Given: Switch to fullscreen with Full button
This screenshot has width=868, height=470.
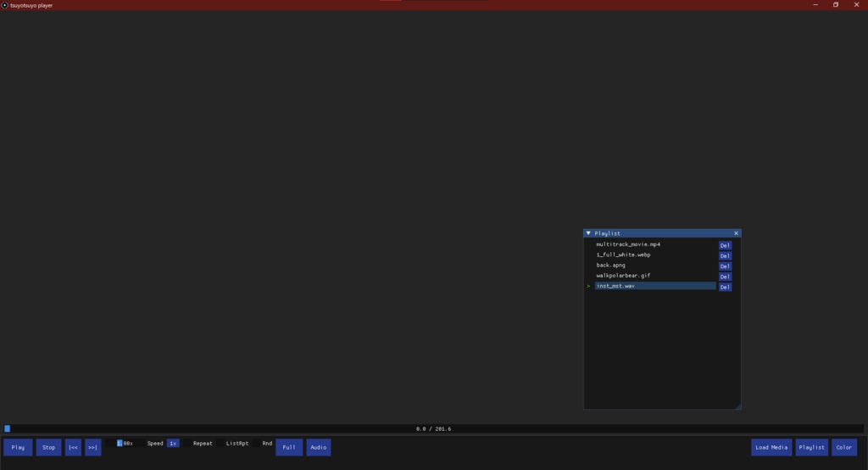Looking at the screenshot, I should (289, 447).
